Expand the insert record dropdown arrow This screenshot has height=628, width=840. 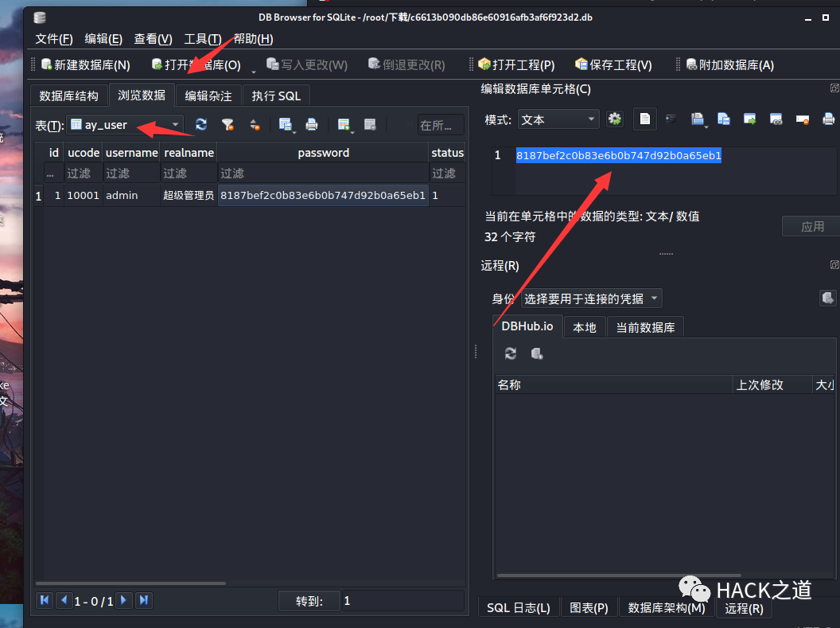pos(352,131)
